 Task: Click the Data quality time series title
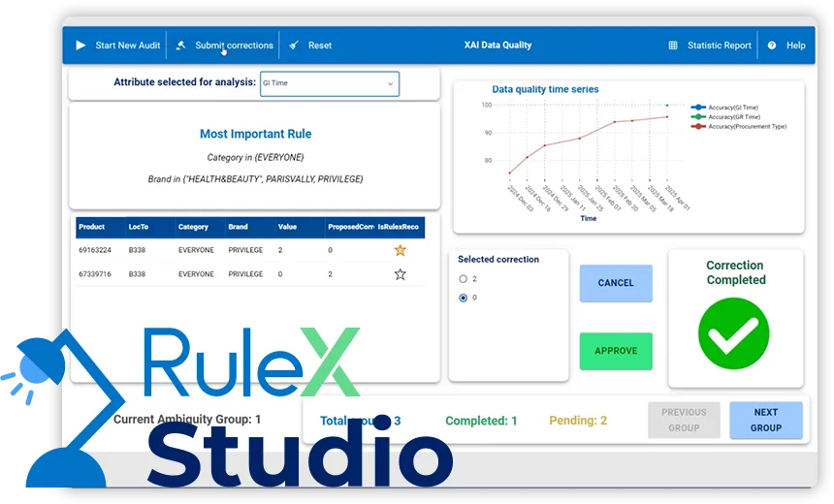tap(545, 89)
